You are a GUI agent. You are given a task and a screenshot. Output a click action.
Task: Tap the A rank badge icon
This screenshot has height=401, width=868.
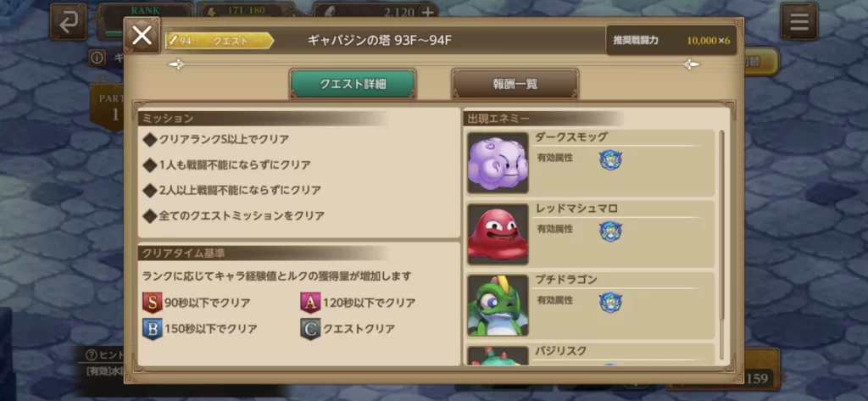(310, 303)
